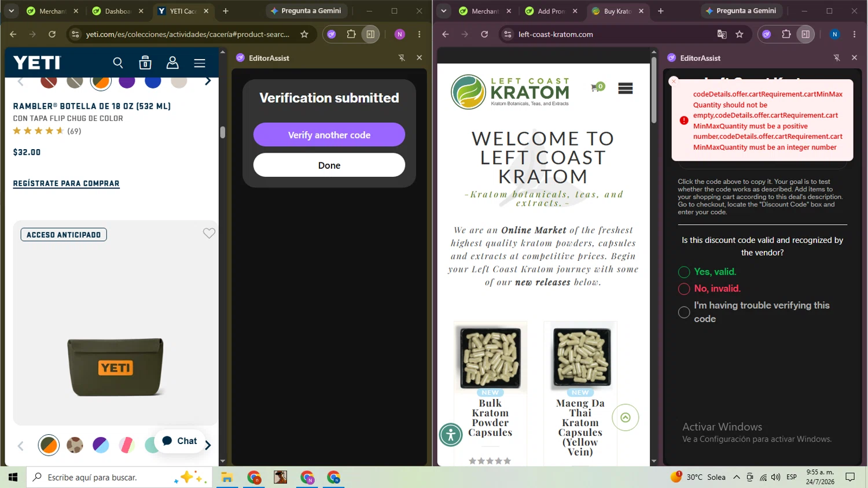This screenshot has height=488, width=868.
Task: Open the YETI account profile icon
Action: tap(172, 62)
